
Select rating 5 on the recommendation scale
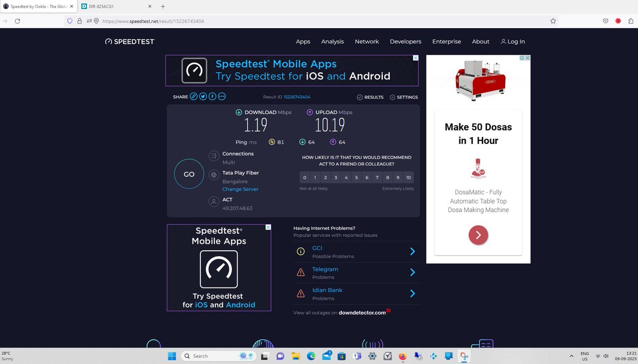(x=356, y=177)
